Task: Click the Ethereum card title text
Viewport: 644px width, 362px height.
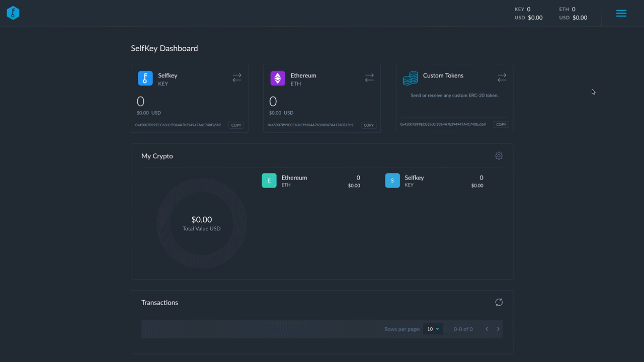Action: (303, 75)
